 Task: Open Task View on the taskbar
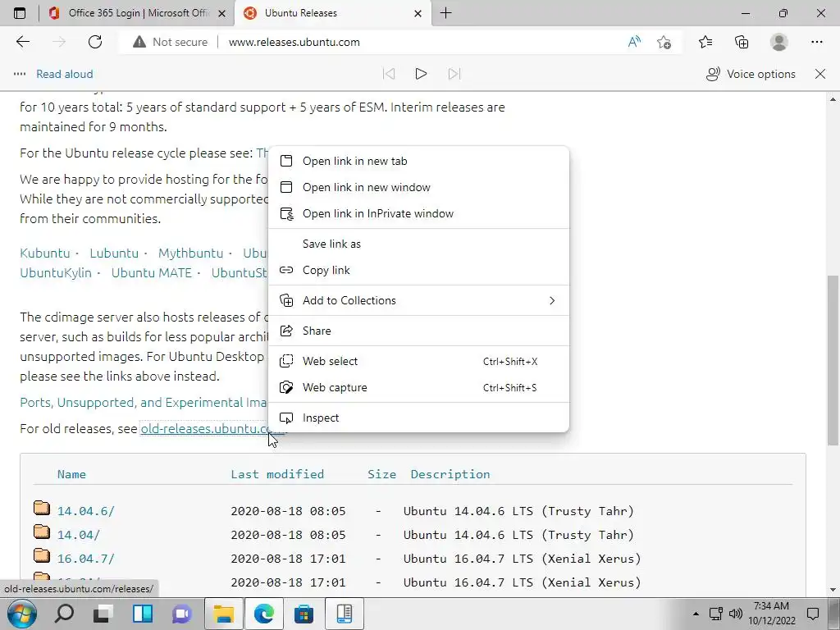point(103,614)
